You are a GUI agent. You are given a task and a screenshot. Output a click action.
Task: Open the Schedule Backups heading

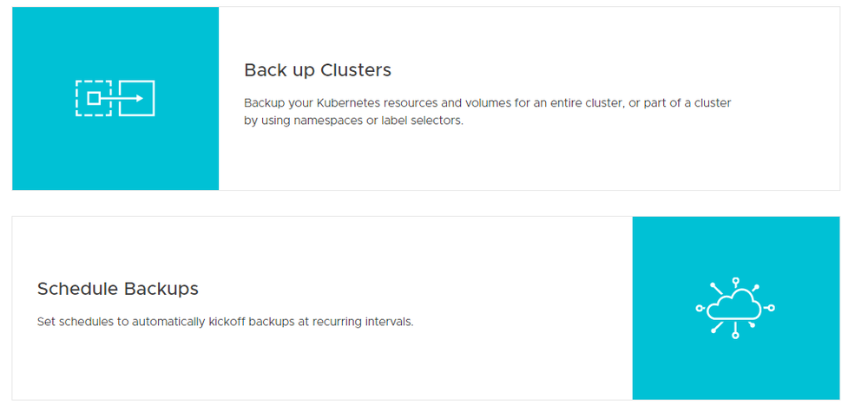118,289
